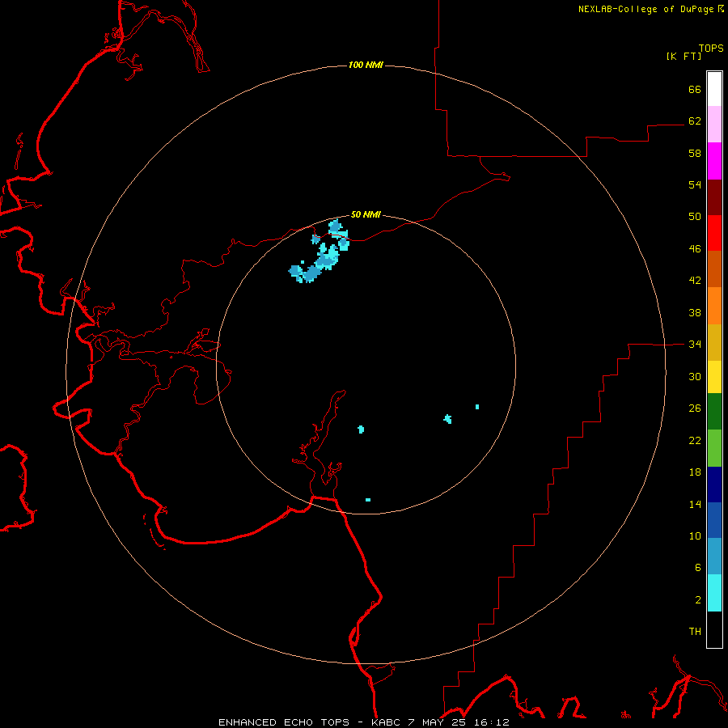Image resolution: width=728 pixels, height=728 pixels.
Task: Click the "62" scale value
Action: pyautogui.click(x=695, y=121)
